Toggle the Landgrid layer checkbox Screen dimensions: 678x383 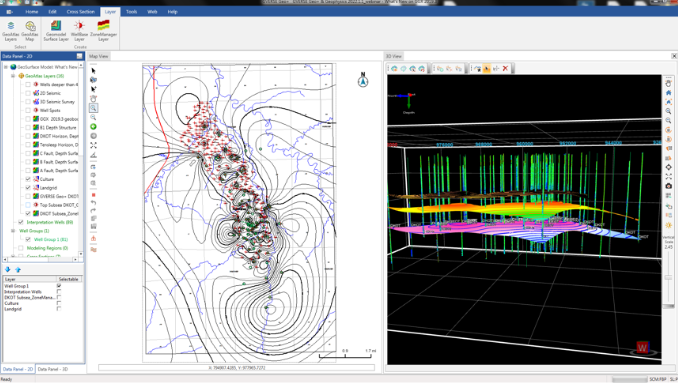[x=28, y=188]
